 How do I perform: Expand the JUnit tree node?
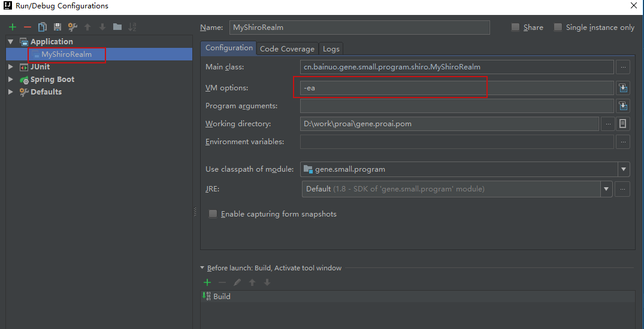pos(11,67)
